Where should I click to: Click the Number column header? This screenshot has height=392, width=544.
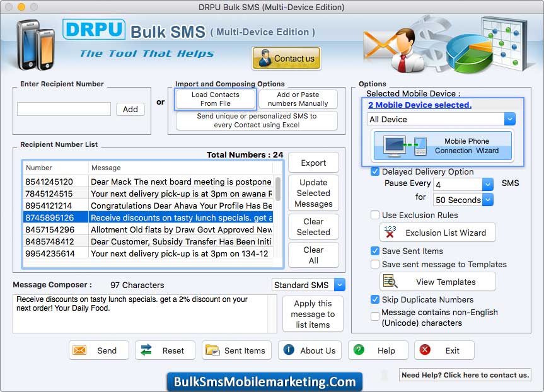(x=55, y=168)
